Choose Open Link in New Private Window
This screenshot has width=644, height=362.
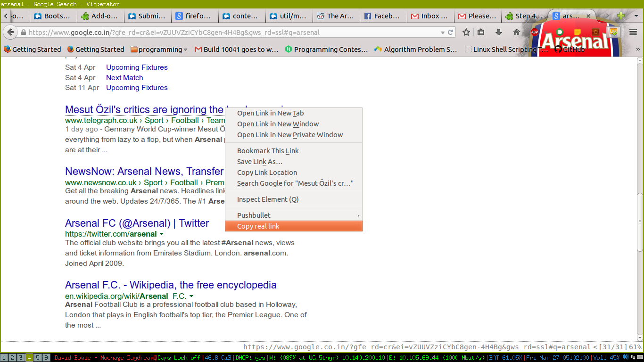coord(294,135)
